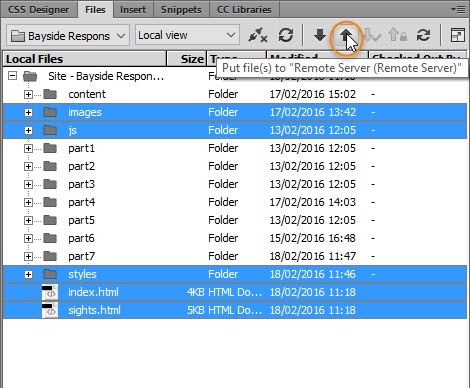
Task: Expand the part4 folder
Action: point(28,202)
